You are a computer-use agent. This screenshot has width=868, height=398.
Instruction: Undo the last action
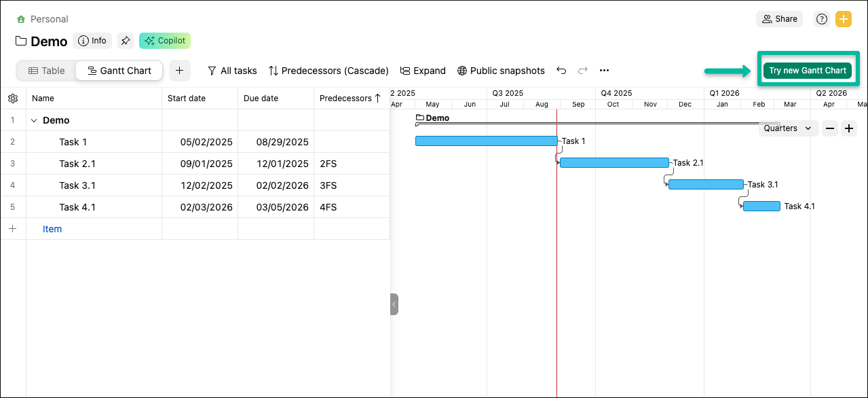point(561,71)
